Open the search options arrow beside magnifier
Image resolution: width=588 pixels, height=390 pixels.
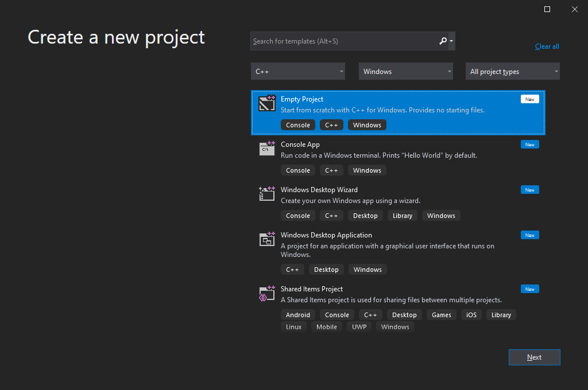tap(451, 41)
